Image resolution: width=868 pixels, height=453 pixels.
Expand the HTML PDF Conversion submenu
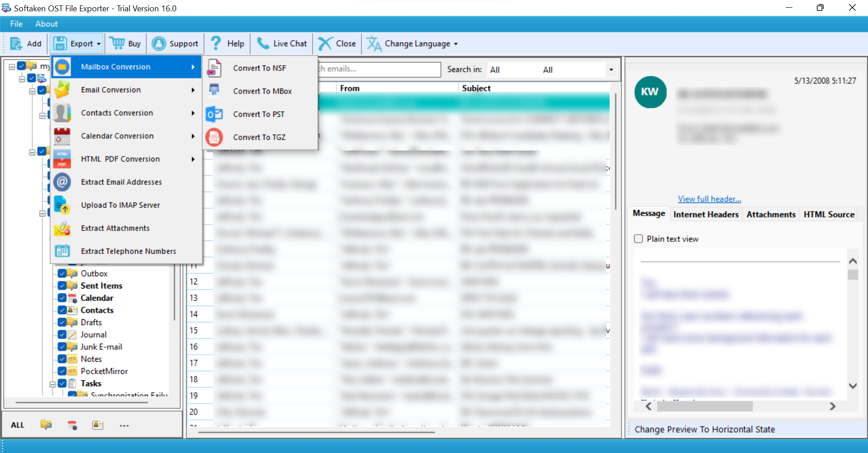click(x=126, y=159)
